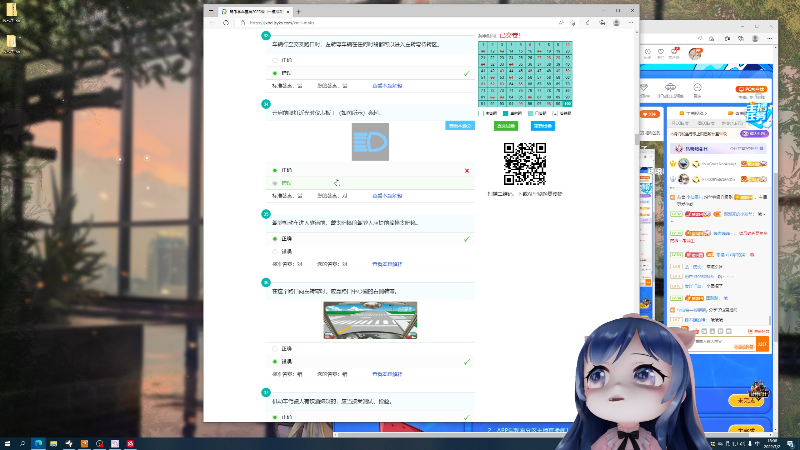Click the streamer avatar in the rear window header
Screen dimensions: 800x450
click(x=695, y=54)
